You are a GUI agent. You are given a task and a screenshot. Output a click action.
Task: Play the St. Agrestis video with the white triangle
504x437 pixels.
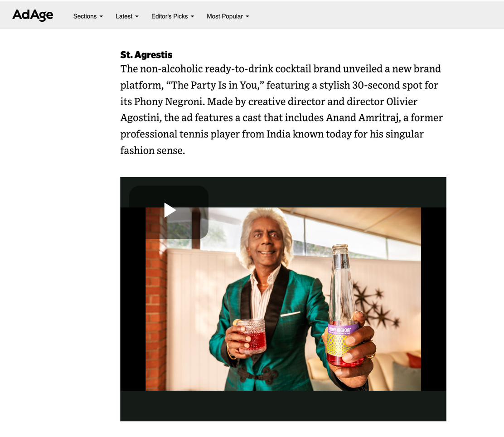click(x=170, y=210)
